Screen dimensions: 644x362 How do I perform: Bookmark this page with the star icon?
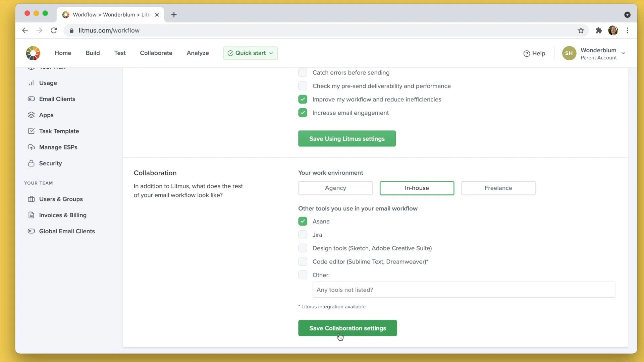point(581,31)
